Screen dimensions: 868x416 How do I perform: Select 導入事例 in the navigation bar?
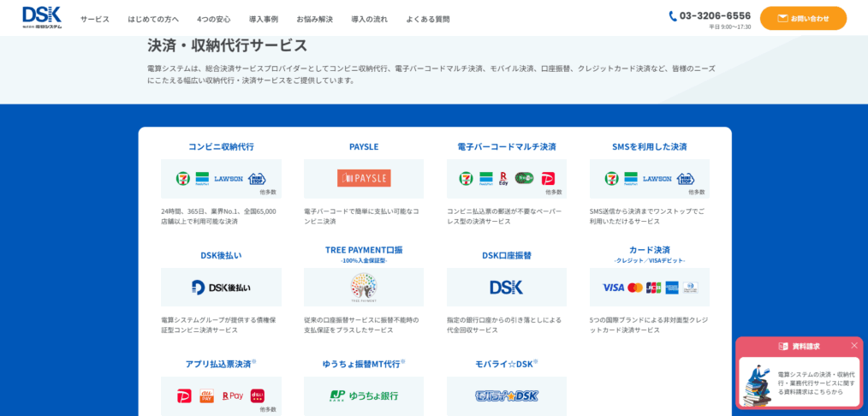click(x=264, y=19)
